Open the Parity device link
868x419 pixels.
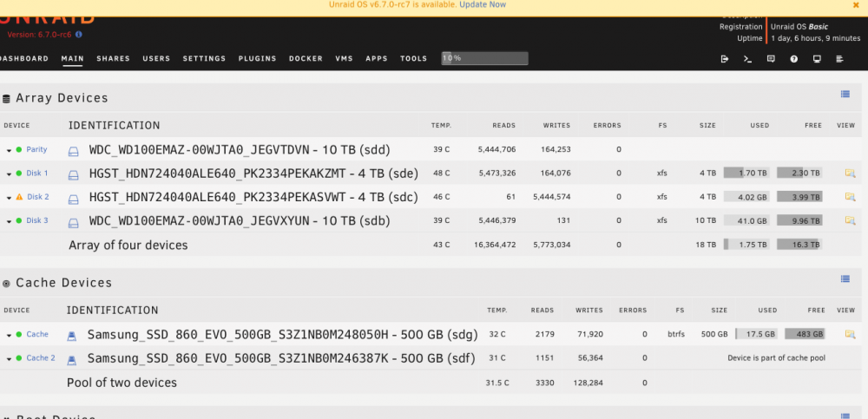(x=36, y=149)
